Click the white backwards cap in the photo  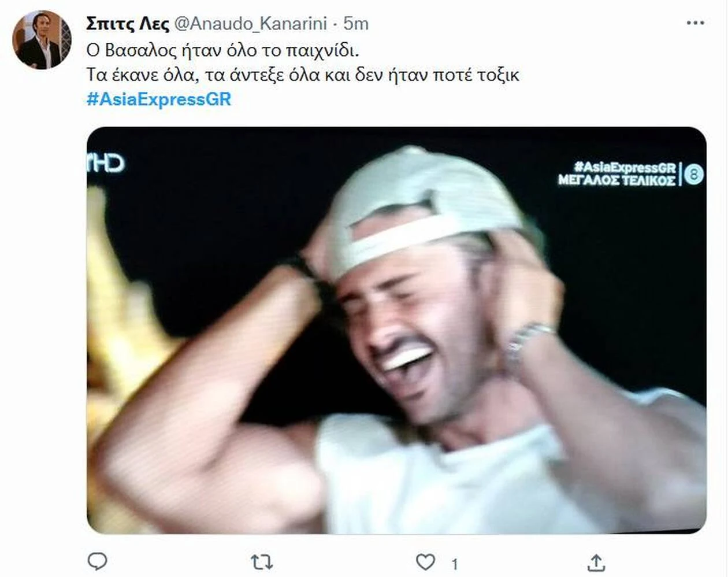(x=425, y=207)
